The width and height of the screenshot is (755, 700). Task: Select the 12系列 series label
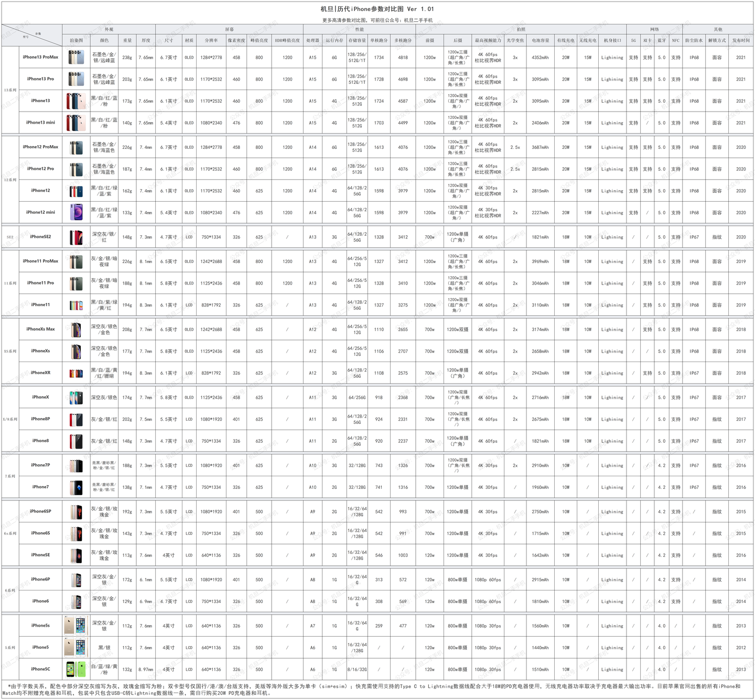pyautogui.click(x=10, y=180)
